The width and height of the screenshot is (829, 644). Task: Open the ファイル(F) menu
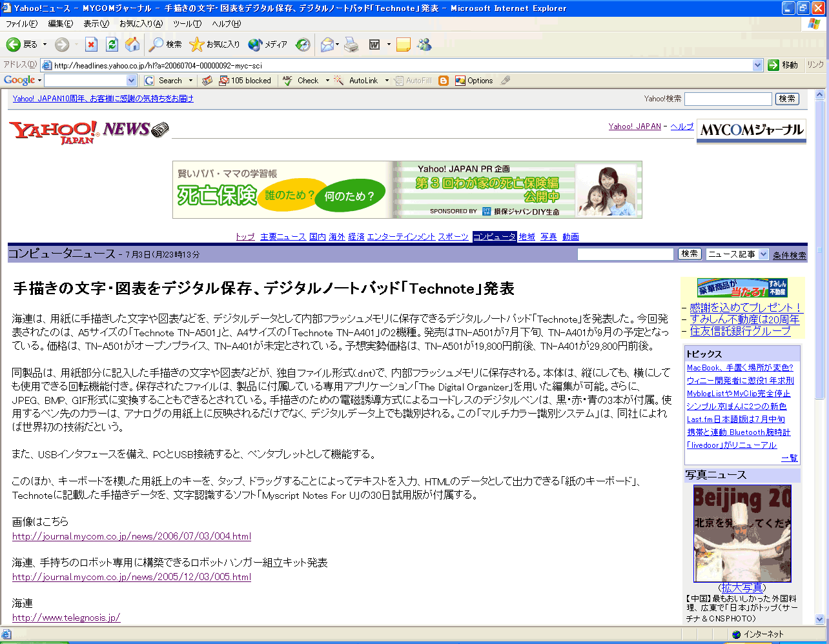click(21, 24)
